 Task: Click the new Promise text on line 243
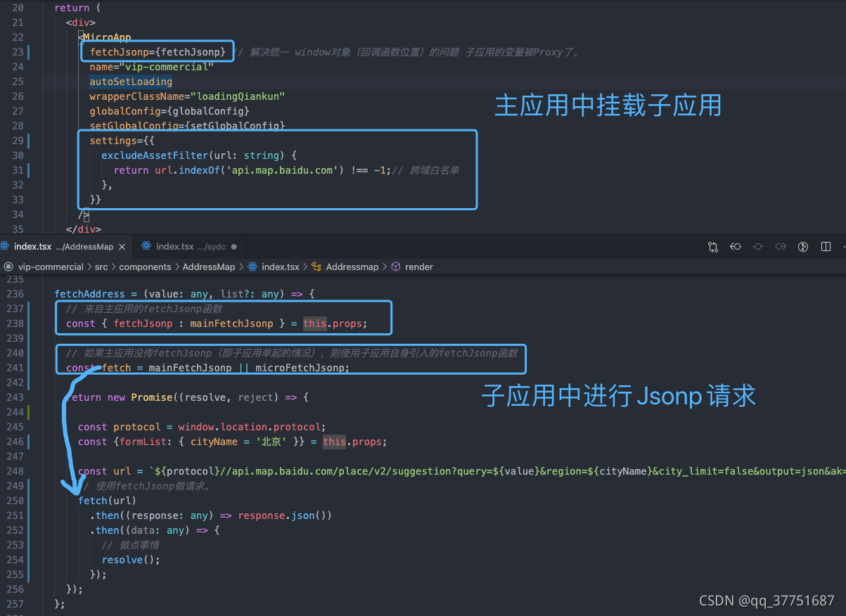(140, 397)
